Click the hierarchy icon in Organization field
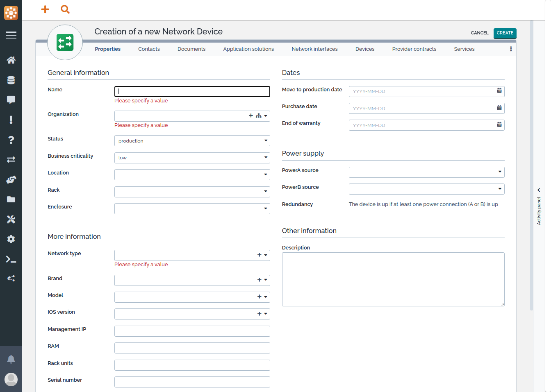 point(258,116)
